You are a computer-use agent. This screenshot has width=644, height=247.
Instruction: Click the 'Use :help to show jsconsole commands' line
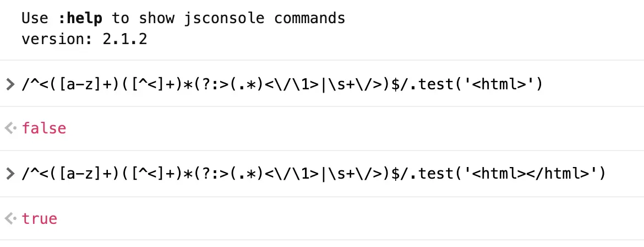[x=184, y=19]
